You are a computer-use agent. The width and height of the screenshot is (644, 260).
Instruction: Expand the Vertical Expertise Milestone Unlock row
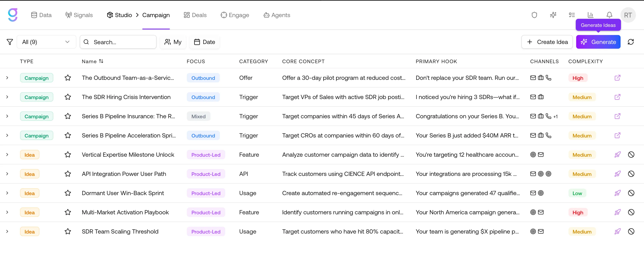[x=7, y=155]
